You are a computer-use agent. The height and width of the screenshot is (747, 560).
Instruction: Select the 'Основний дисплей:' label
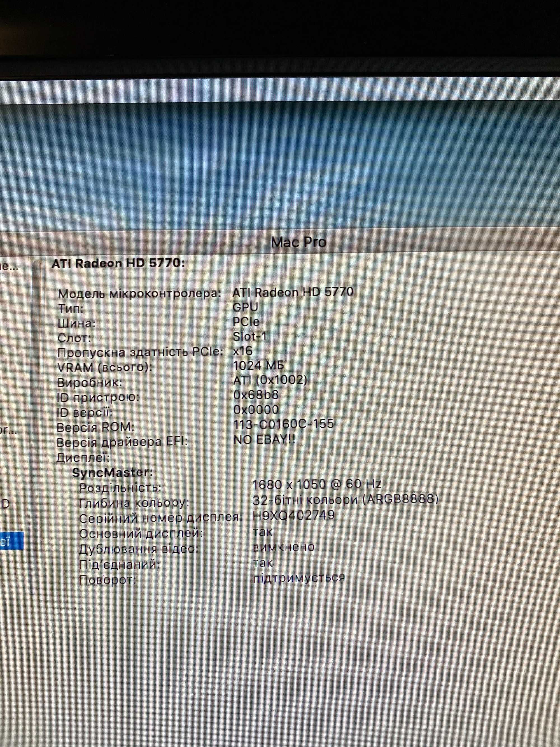[x=141, y=534]
